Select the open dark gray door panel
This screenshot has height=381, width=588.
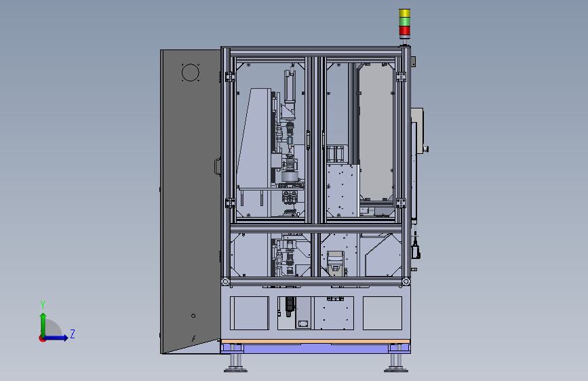tap(191, 201)
